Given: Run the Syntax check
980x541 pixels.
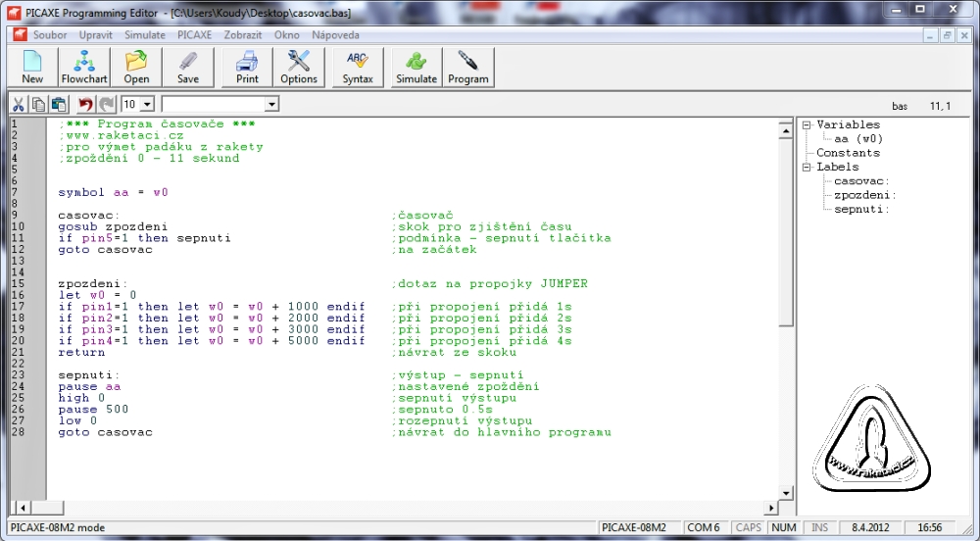Looking at the screenshot, I should pos(358,67).
